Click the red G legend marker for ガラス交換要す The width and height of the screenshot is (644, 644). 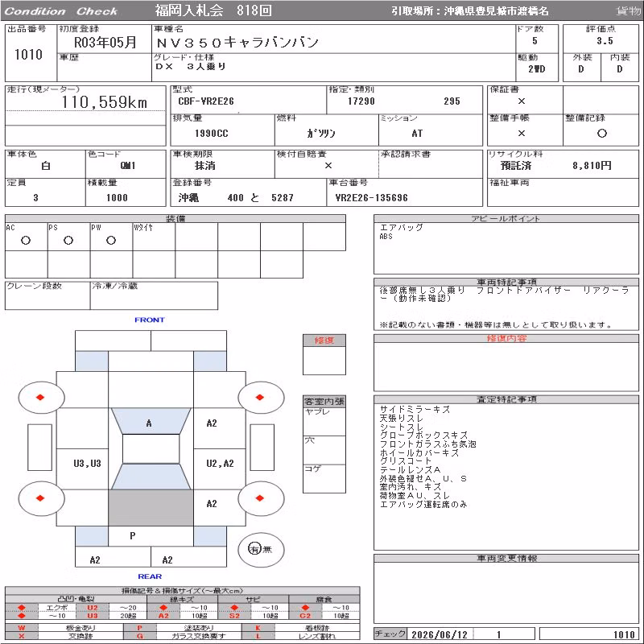[139, 636]
